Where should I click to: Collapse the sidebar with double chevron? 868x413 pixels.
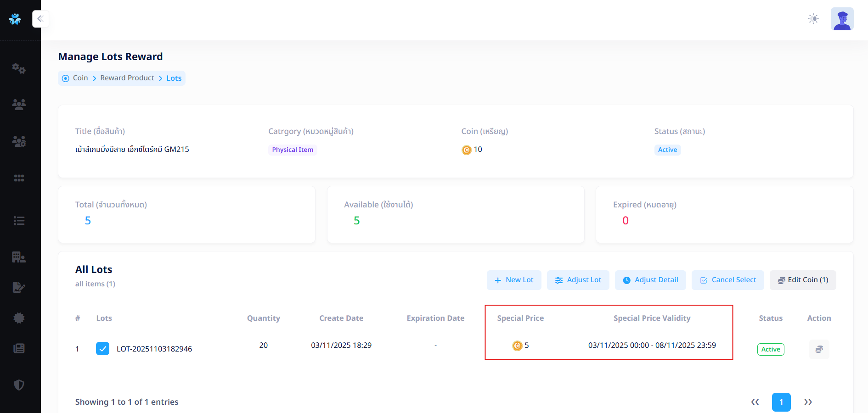point(40,19)
